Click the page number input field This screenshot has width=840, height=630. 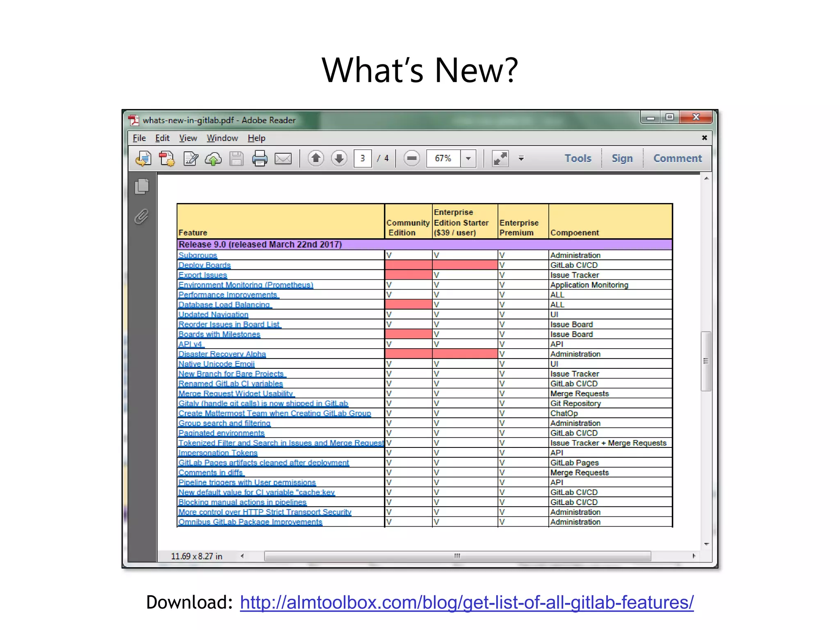(x=363, y=158)
